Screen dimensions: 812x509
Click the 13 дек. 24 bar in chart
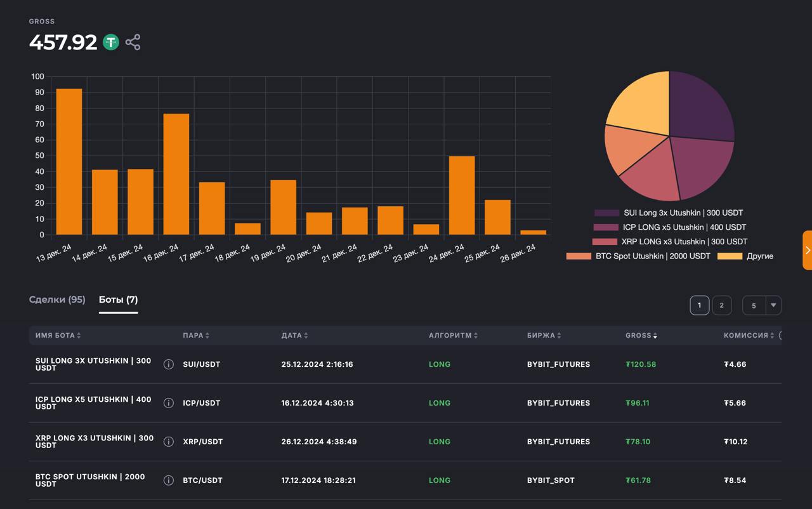point(69,162)
